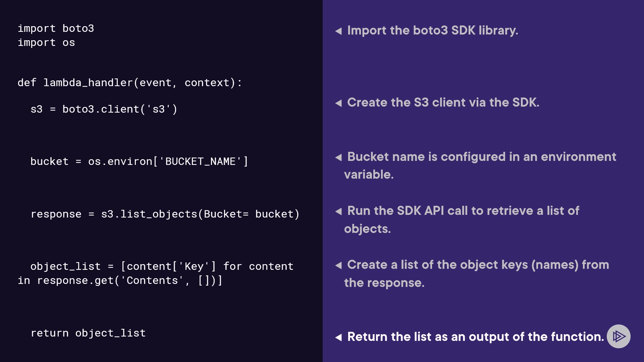
Task: Click the 'response = s3.list_objects' code line
Action: (x=165, y=214)
